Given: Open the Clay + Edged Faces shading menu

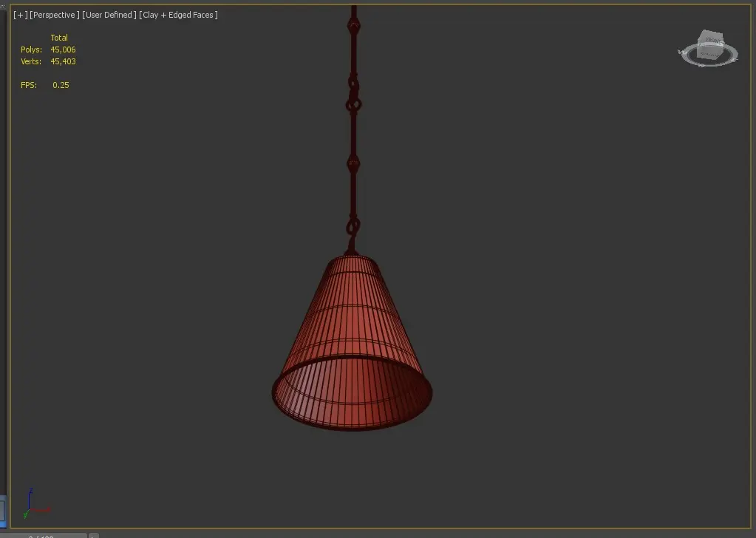Looking at the screenshot, I should pyautogui.click(x=178, y=15).
